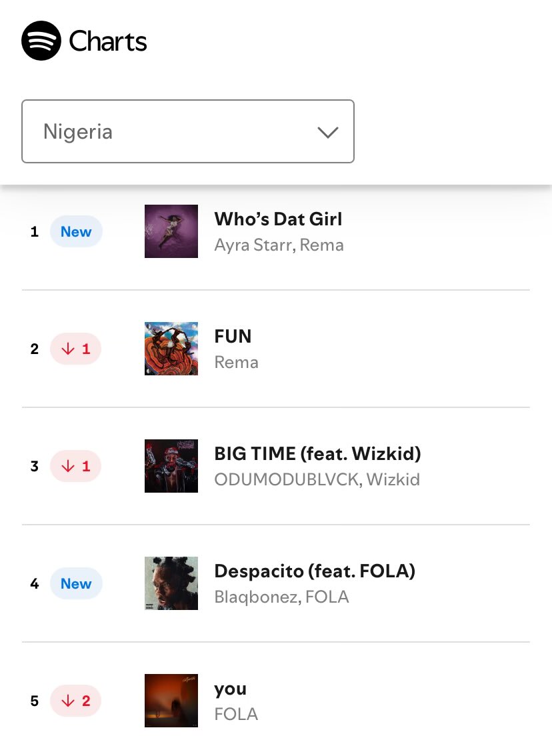Open artist link Ayra Starr, Rema
The height and width of the screenshot is (756, 552).
[x=279, y=245]
